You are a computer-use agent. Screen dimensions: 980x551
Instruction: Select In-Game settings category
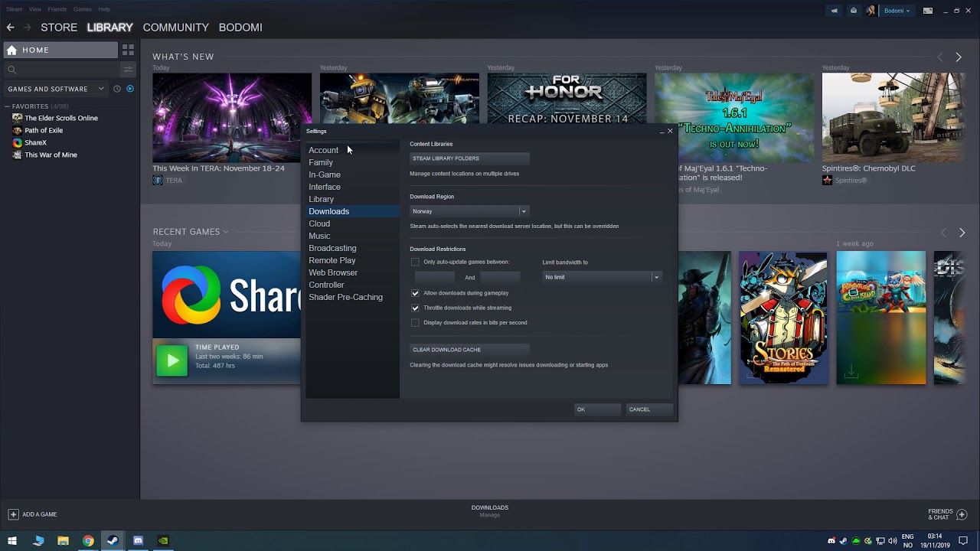pyautogui.click(x=325, y=174)
